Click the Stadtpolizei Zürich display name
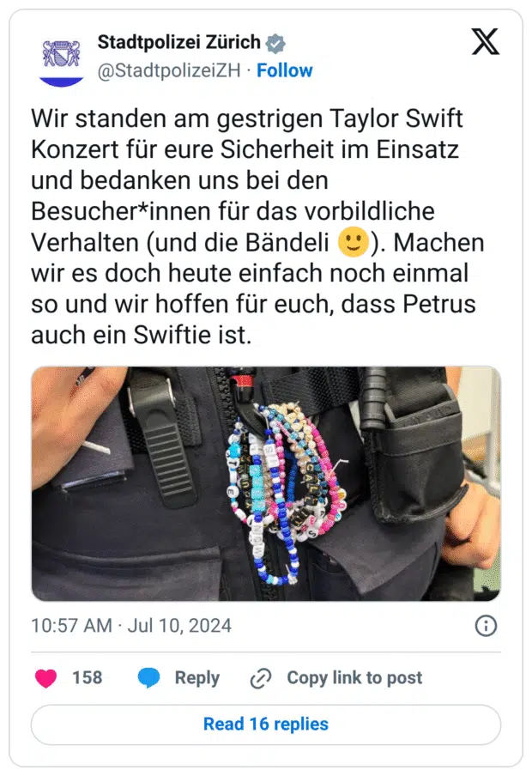This screenshot has height=776, width=532. pyautogui.click(x=178, y=43)
